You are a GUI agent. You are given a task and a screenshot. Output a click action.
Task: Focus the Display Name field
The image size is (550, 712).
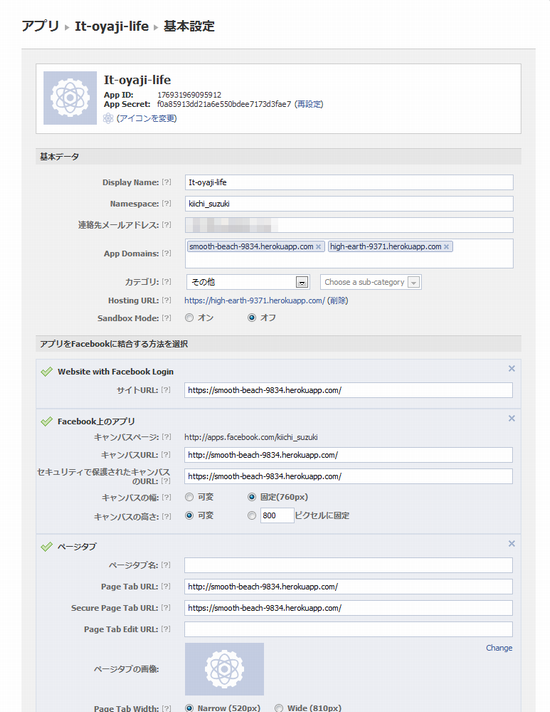click(349, 182)
